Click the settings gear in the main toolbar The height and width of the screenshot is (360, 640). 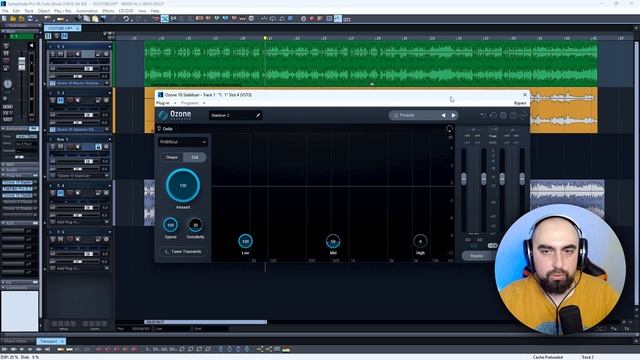(x=303, y=19)
